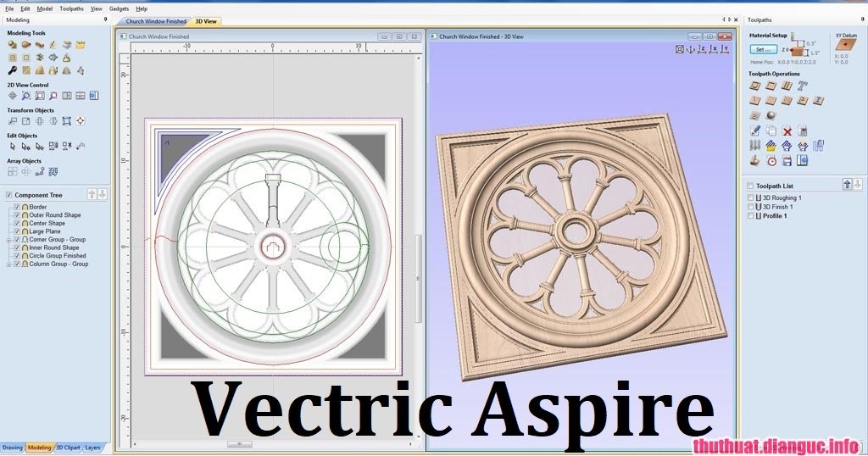This screenshot has width=868, height=456.
Task: Delete the toolpath using the red X icon
Action: coord(787,131)
